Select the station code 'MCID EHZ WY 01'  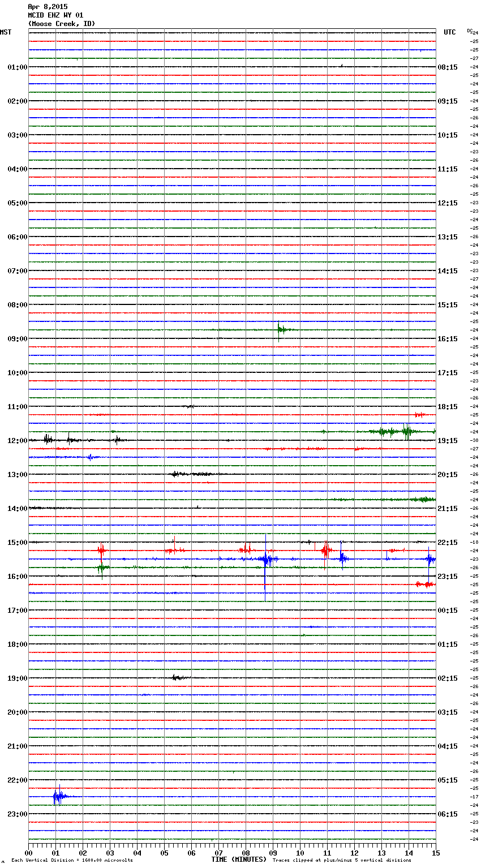(x=55, y=15)
